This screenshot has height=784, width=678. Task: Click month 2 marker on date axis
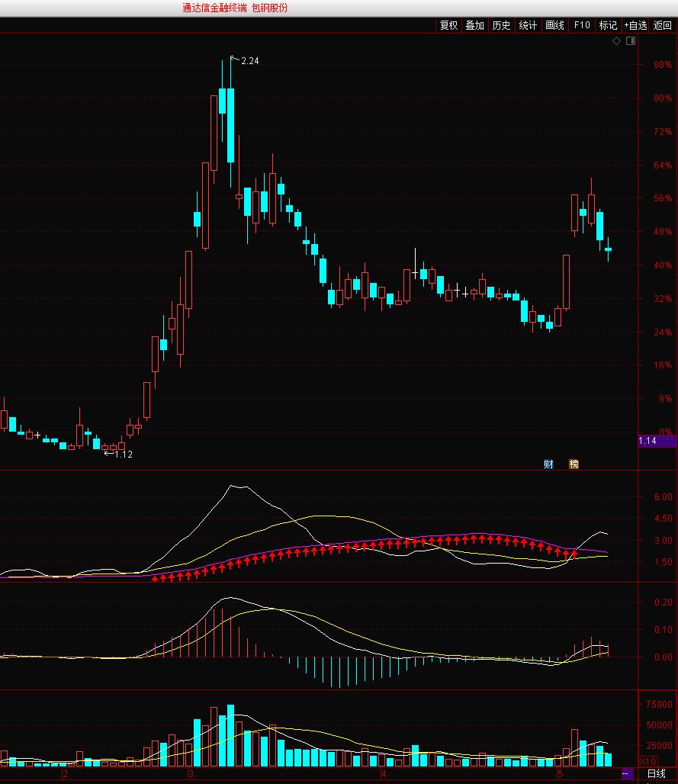[65, 774]
